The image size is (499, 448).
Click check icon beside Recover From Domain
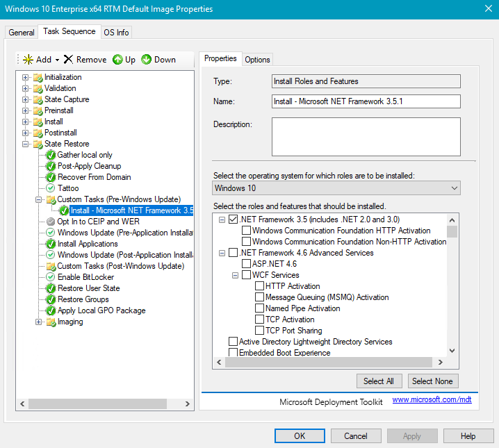pos(51,177)
